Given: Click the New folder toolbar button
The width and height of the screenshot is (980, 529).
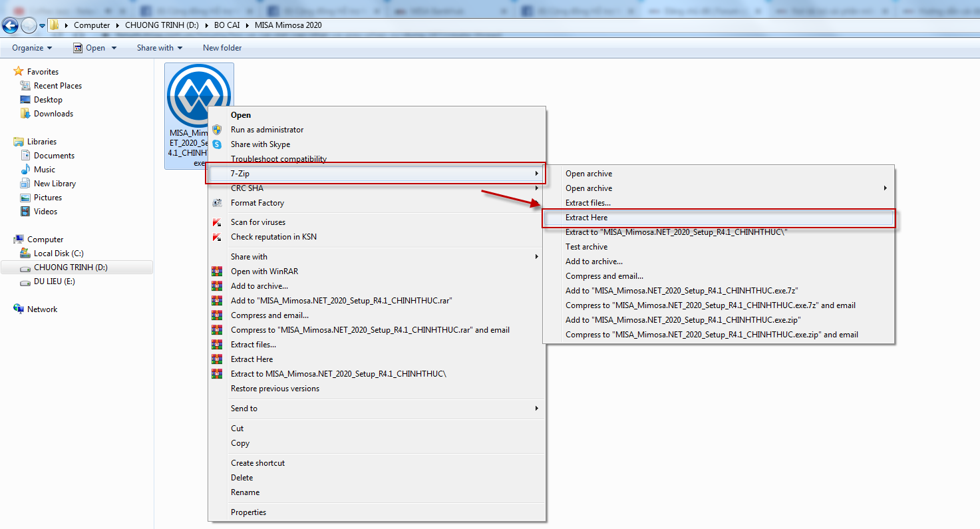Looking at the screenshot, I should 222,48.
